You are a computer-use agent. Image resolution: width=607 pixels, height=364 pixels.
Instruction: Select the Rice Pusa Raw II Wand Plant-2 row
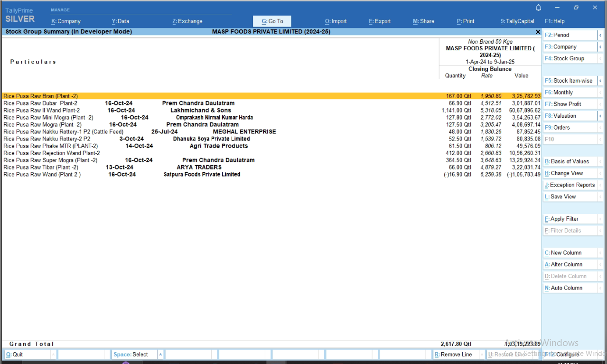click(x=271, y=111)
